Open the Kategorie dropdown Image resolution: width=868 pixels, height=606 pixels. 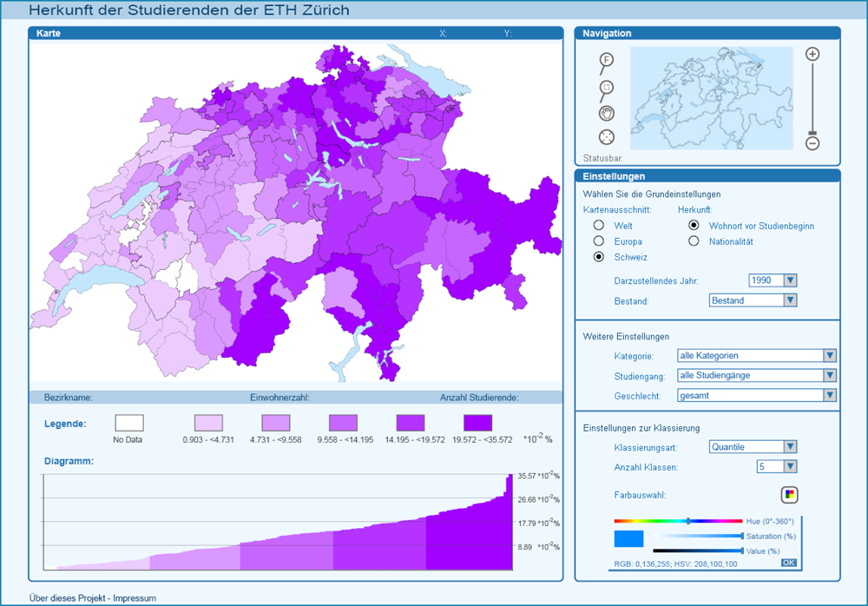[x=757, y=356]
